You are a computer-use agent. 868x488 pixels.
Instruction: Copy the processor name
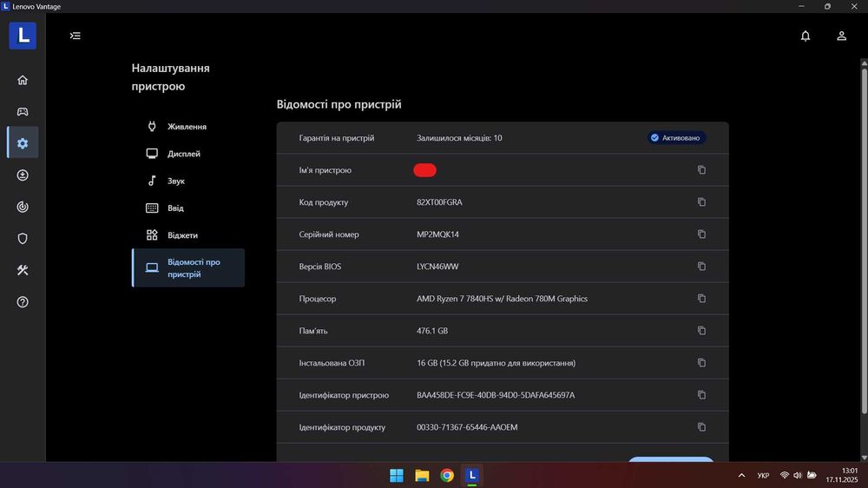pos(701,299)
